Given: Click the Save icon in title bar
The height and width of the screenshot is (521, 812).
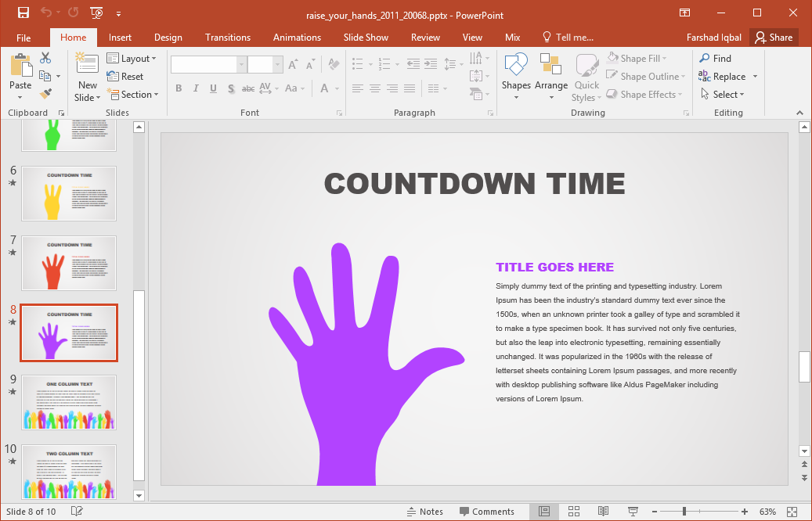Looking at the screenshot, I should pyautogui.click(x=23, y=13).
